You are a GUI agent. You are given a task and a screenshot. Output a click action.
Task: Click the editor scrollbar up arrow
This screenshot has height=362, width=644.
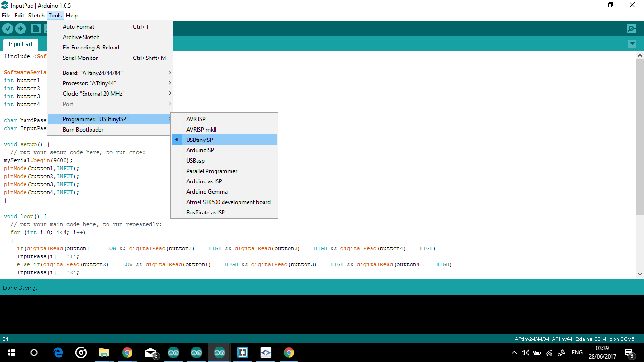point(640,55)
